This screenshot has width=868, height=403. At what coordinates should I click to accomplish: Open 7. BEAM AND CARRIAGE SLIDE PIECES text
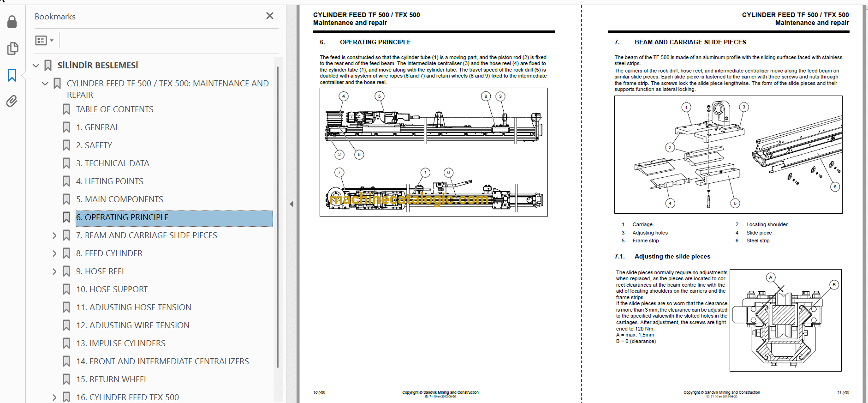146,235
